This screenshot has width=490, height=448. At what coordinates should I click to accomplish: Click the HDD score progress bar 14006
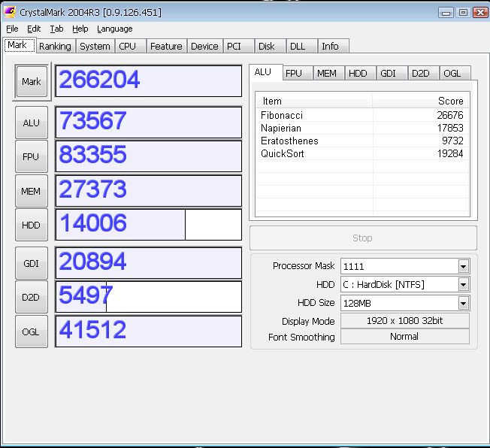[149, 225]
